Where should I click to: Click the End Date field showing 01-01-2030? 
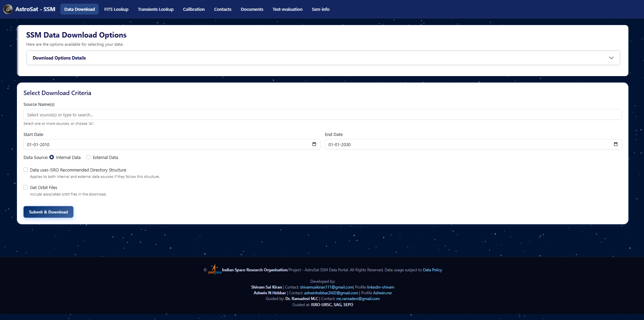pos(473,144)
